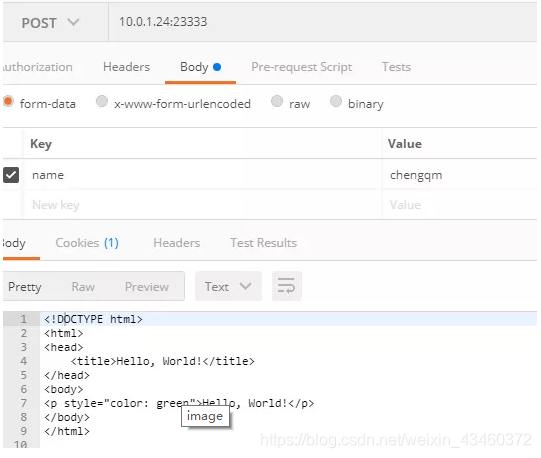Choose x-www-form-urlencoded body type

102,102
